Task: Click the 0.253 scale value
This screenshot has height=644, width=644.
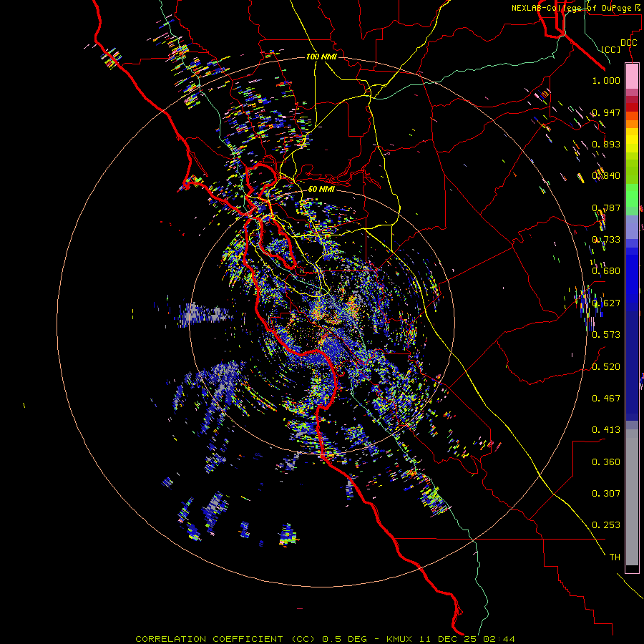Action: coord(606,525)
